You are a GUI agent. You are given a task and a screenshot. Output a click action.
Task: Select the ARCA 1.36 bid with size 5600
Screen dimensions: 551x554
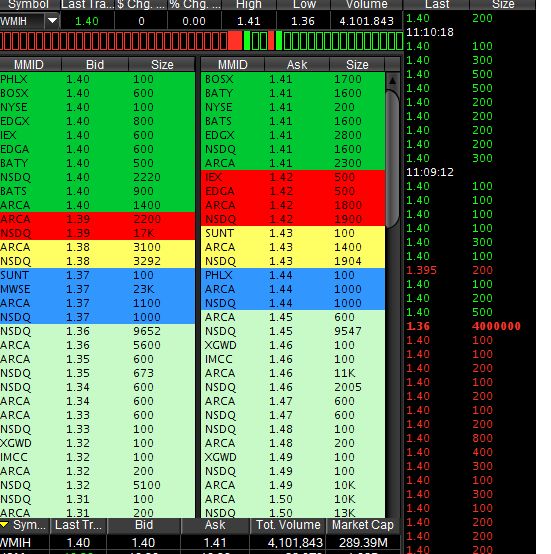coord(97,345)
